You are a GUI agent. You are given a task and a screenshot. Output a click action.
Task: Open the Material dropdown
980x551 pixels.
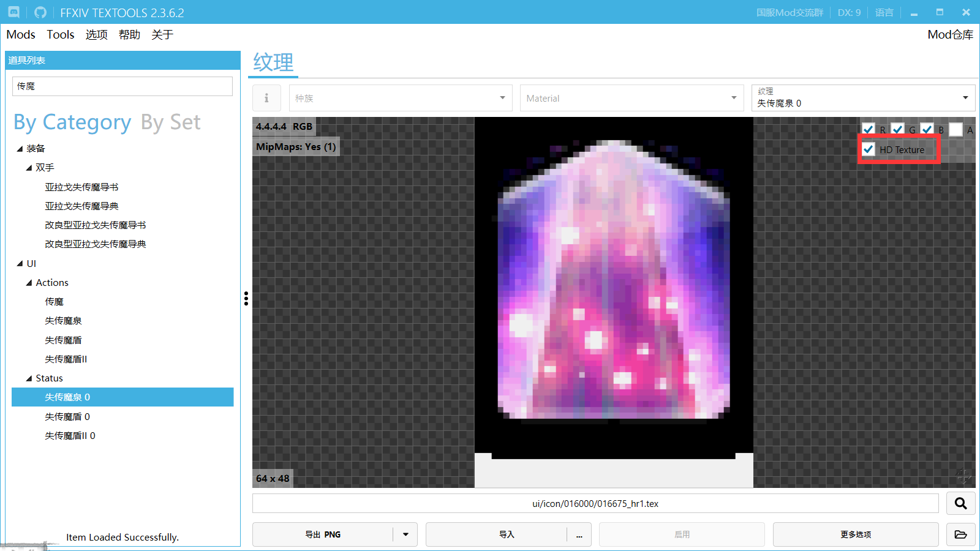pyautogui.click(x=631, y=98)
